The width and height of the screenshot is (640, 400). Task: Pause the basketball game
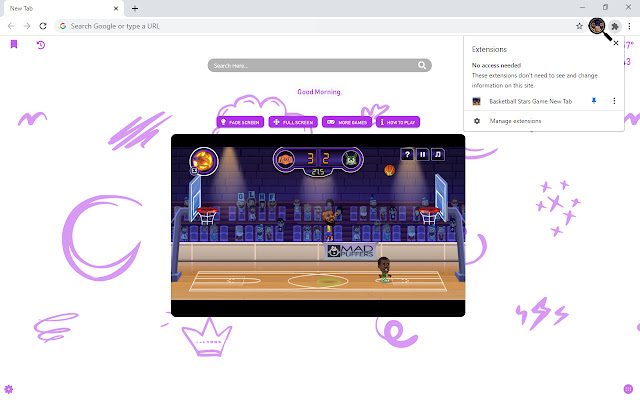tap(423, 155)
